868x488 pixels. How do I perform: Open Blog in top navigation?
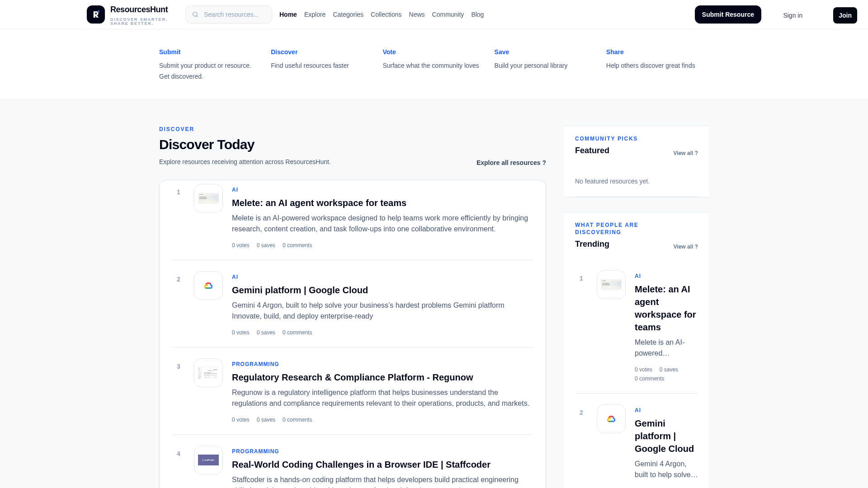(477, 14)
